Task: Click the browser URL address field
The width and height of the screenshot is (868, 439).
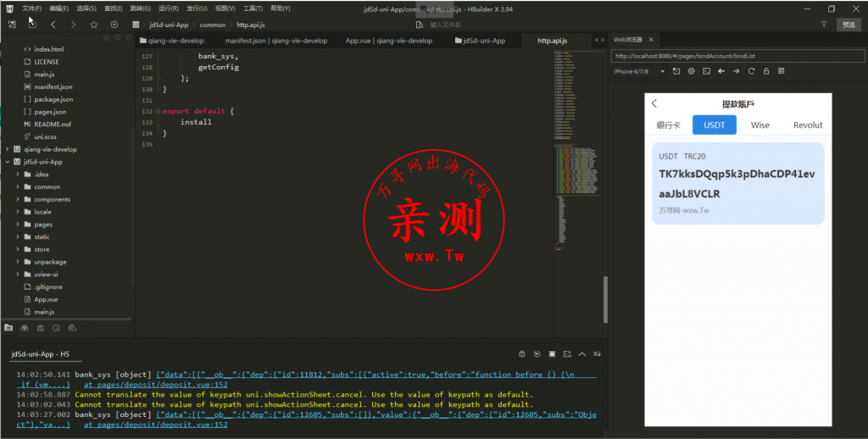Action: tap(733, 56)
